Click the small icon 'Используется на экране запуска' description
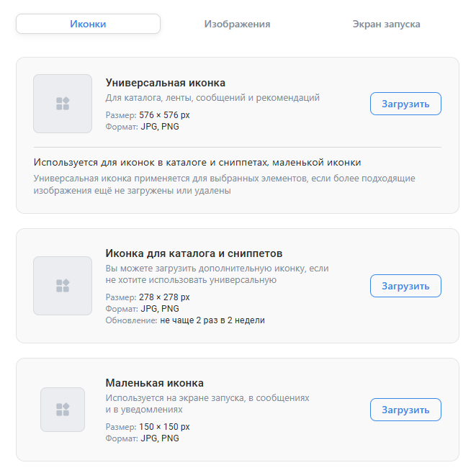The height and width of the screenshot is (473, 476). pos(207,403)
